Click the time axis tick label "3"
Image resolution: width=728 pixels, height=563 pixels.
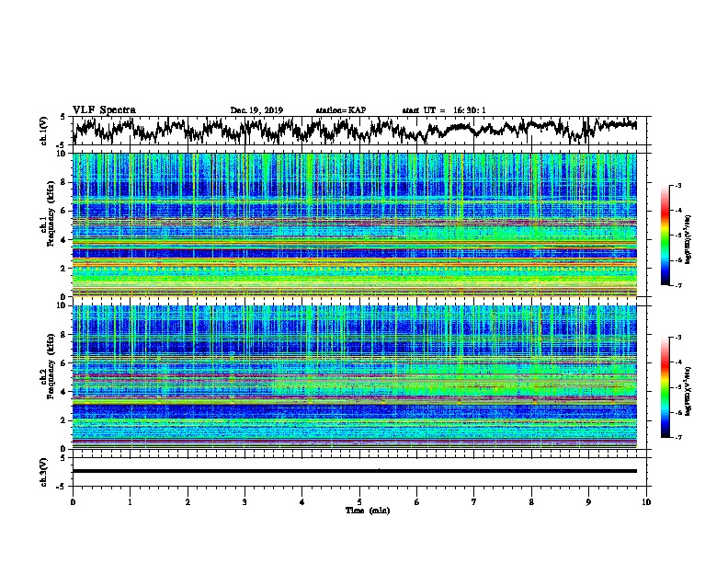[245, 501]
